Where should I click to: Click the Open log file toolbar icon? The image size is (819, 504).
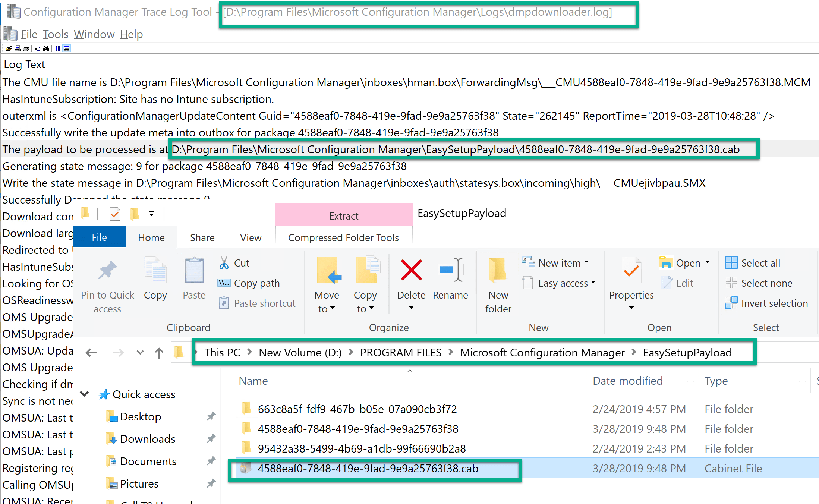(x=8, y=48)
